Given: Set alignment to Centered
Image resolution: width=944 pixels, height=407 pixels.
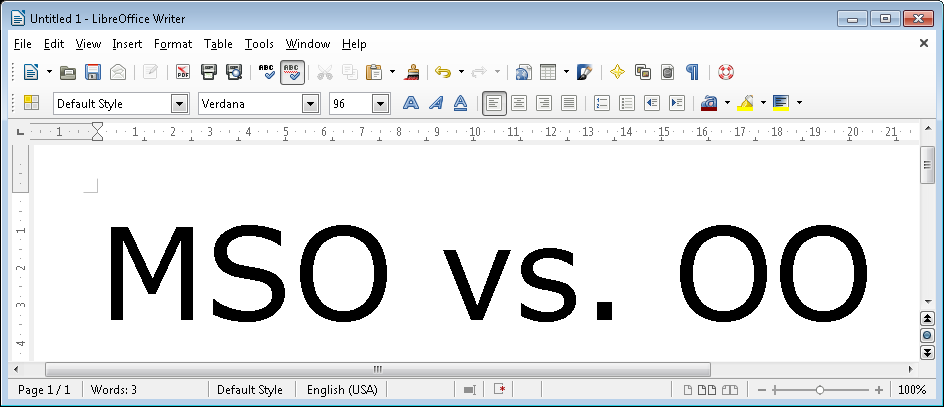Looking at the screenshot, I should 519,103.
